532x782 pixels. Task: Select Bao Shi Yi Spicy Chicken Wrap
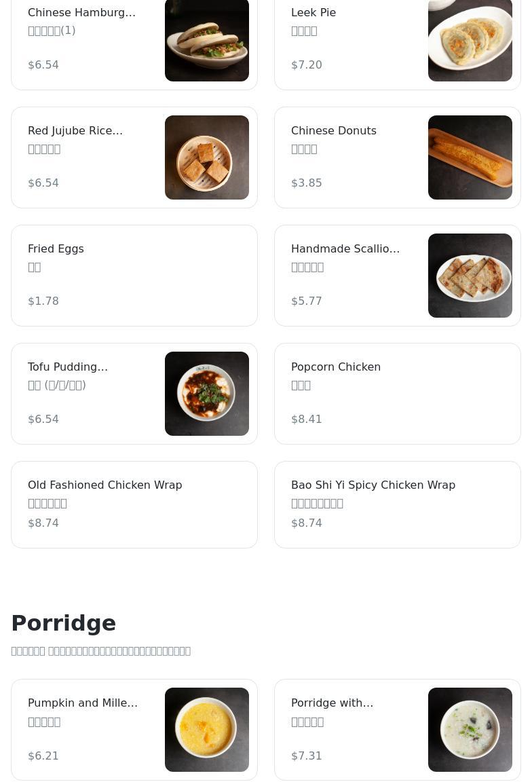(x=398, y=505)
